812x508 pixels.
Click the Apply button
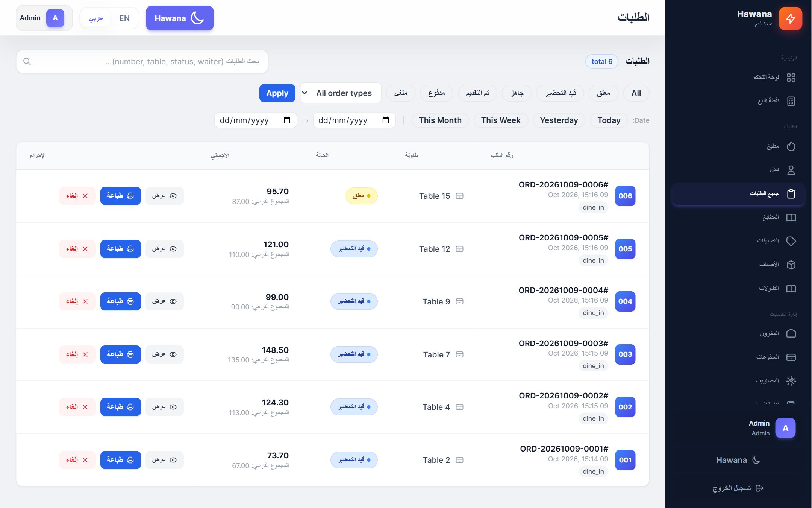[x=277, y=93]
